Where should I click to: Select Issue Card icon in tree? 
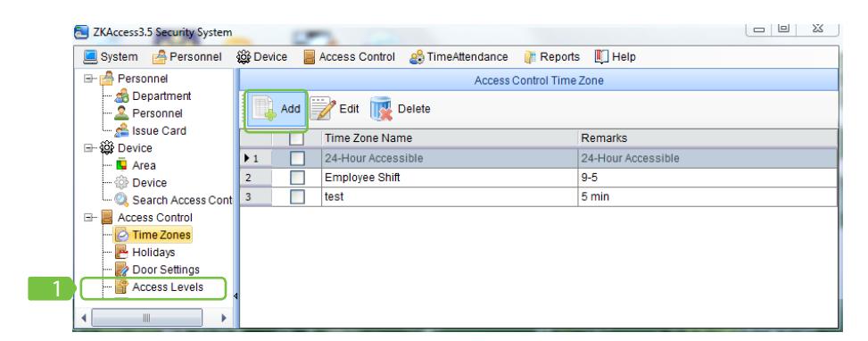[122, 131]
